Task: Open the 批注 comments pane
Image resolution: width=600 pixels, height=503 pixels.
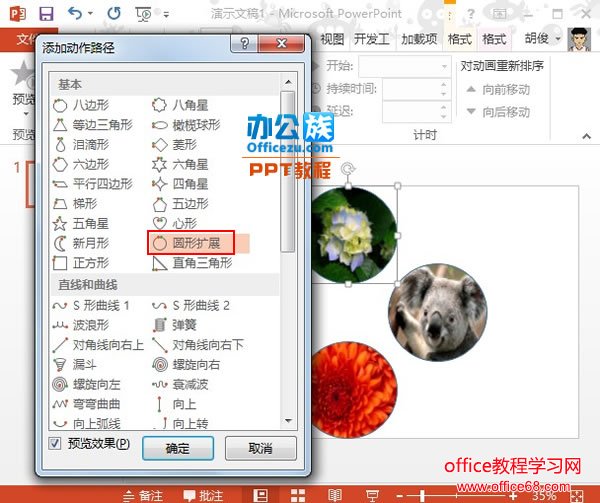Action: 204,495
